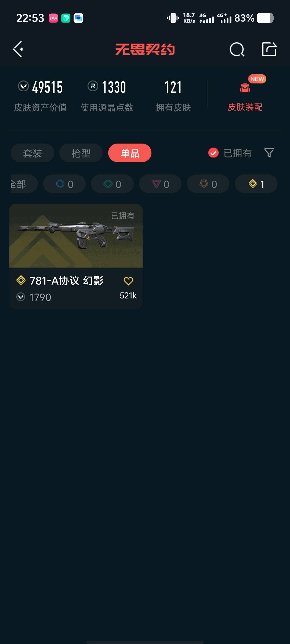Image resolution: width=290 pixels, height=644 pixels.
Task: Tap the gold tier icon beside 781-A协议
Action: click(x=21, y=280)
